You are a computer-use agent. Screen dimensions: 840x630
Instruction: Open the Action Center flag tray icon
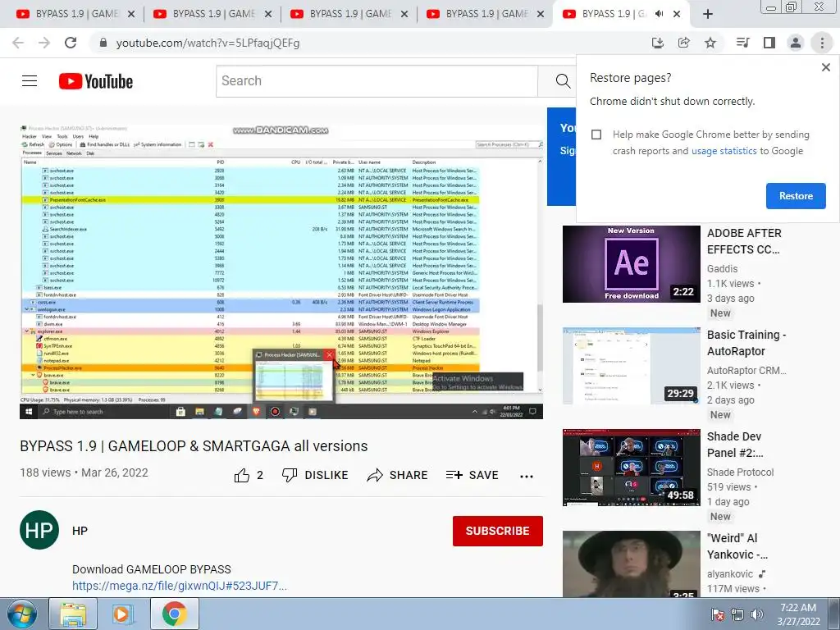click(717, 614)
